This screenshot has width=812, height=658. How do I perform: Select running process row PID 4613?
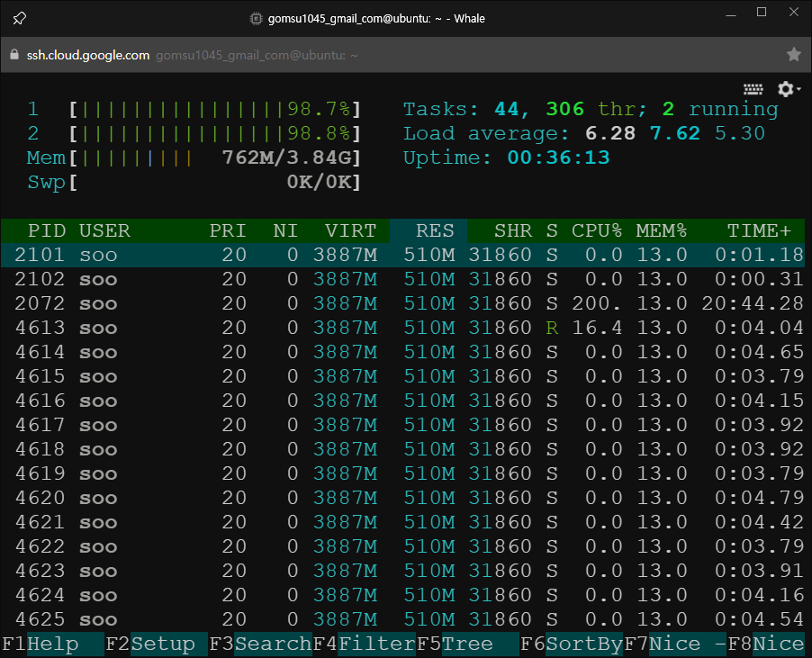pos(403,328)
